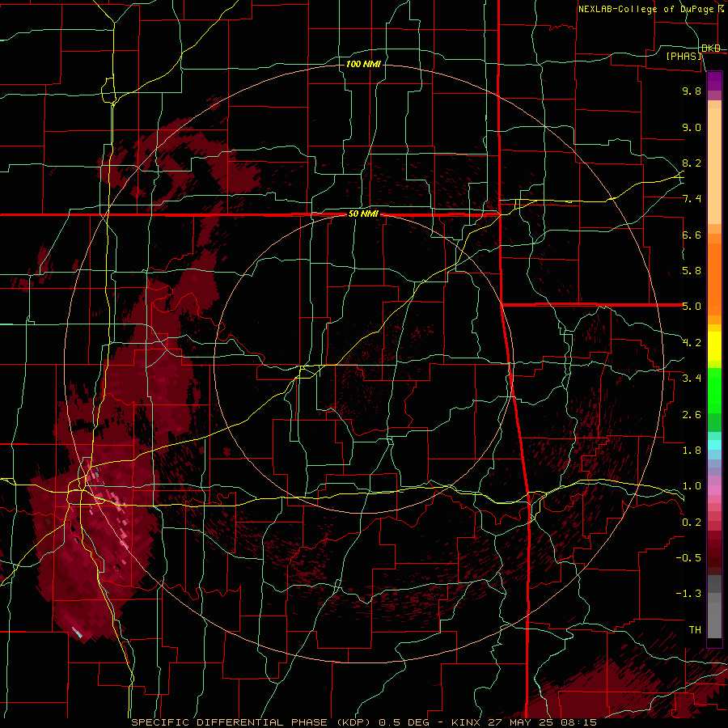Click the 1.0 value on the color scale
Screen dimensions: 728x728
tap(692, 486)
